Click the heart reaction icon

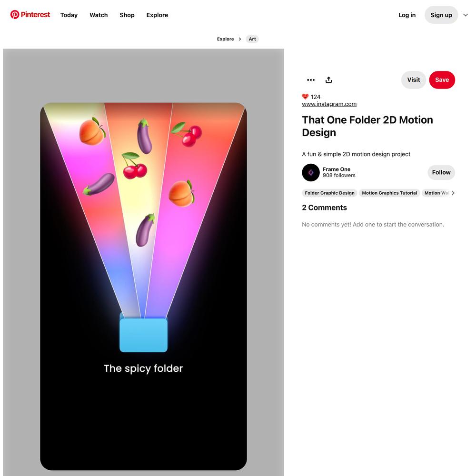coord(305,97)
